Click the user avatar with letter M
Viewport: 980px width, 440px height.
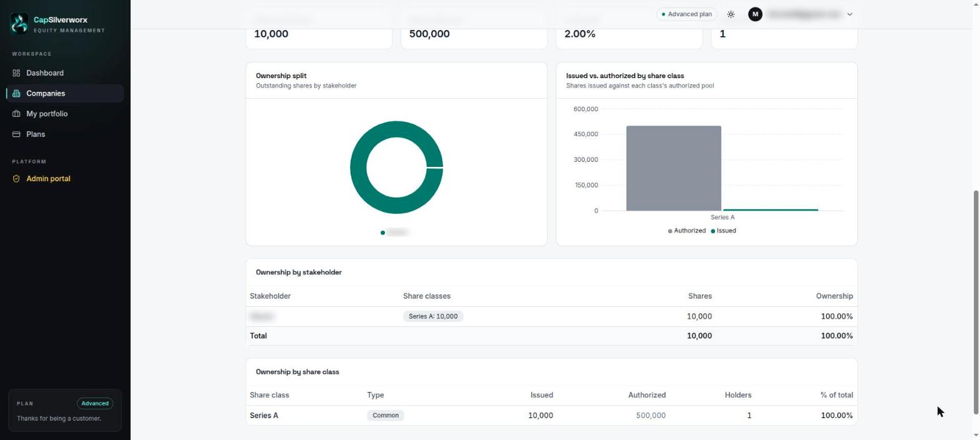(755, 14)
